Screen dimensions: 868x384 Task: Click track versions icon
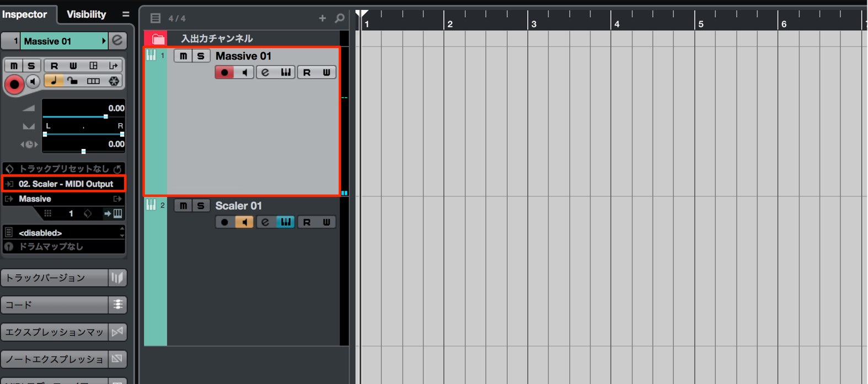click(x=117, y=278)
